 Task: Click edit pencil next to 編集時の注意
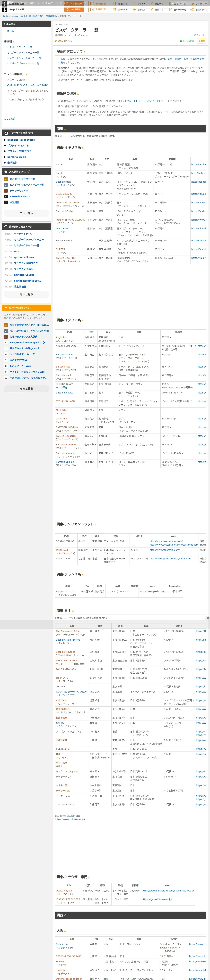click(78, 94)
